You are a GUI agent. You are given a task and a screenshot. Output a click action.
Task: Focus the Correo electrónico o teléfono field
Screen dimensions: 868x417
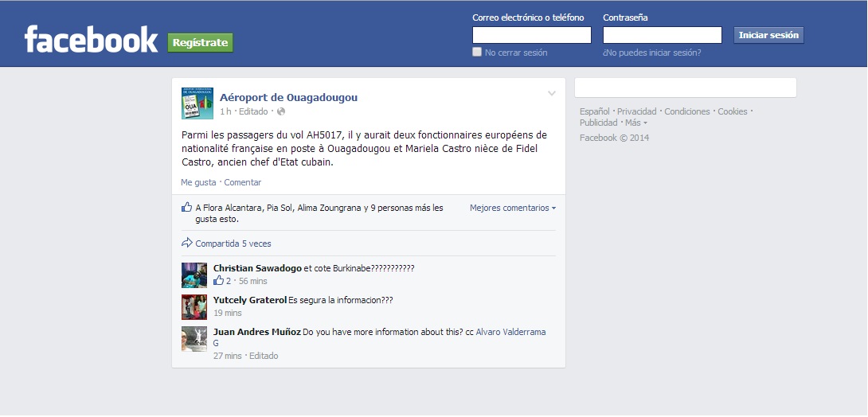click(532, 35)
